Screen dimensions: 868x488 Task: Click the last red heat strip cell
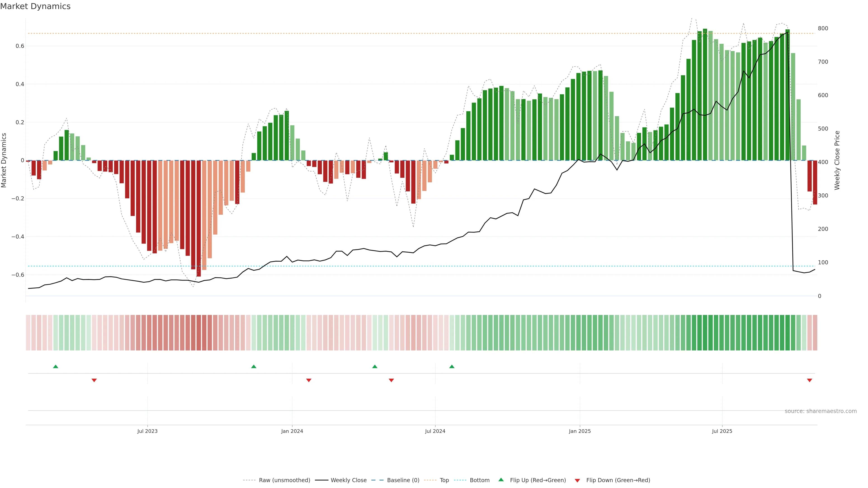click(815, 332)
